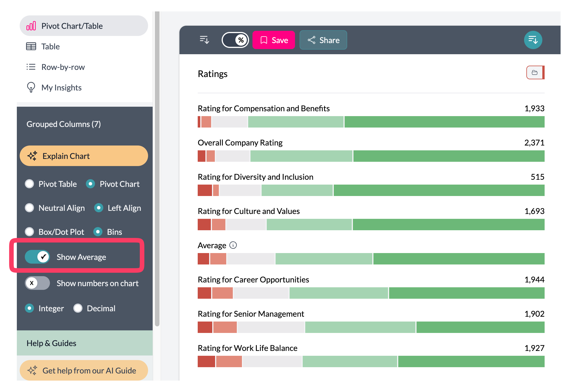
Task: Click dark green segment of Overall Company Rating
Action: click(448, 156)
